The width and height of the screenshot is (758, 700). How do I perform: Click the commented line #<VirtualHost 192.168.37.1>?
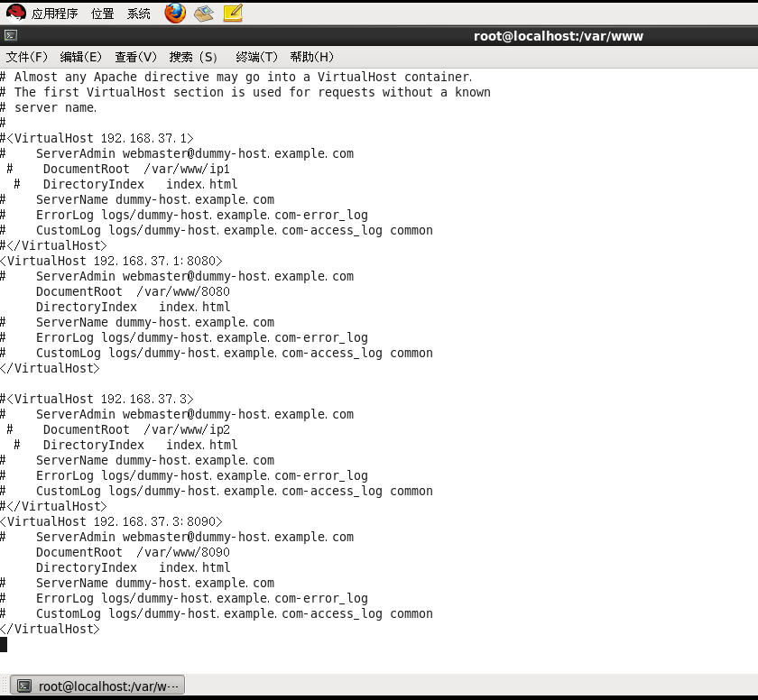(x=97, y=138)
